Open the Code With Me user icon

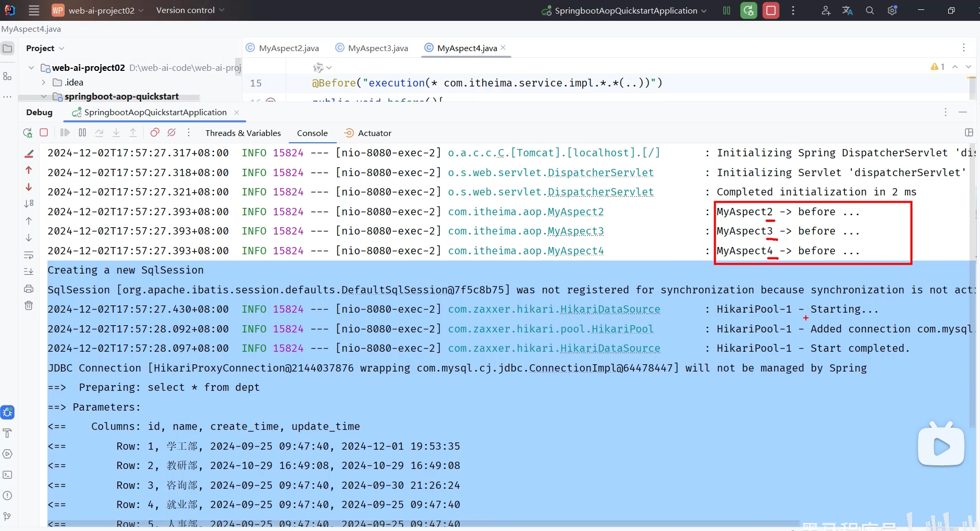(826, 10)
